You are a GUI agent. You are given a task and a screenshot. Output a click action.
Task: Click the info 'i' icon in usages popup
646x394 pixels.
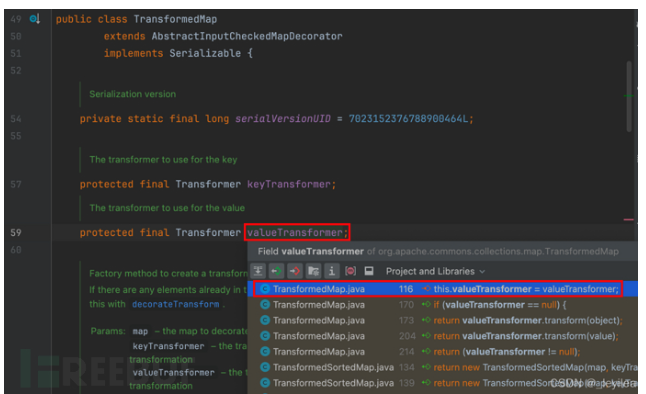coord(332,271)
